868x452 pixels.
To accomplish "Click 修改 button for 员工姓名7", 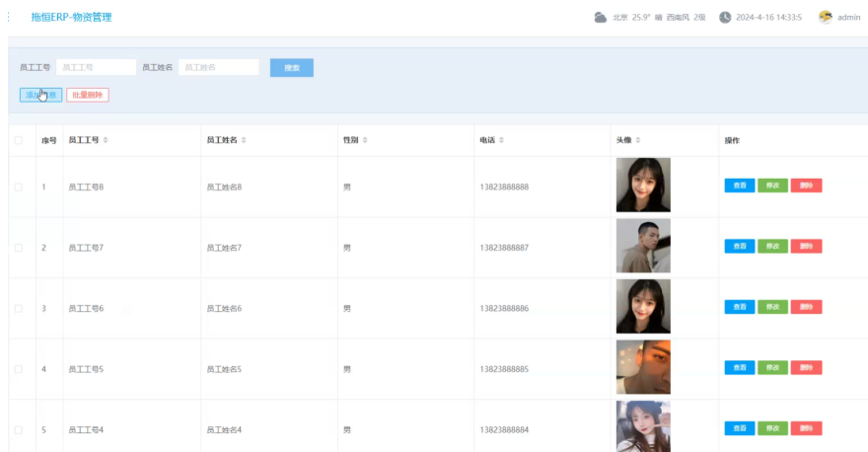I will pyautogui.click(x=772, y=247).
